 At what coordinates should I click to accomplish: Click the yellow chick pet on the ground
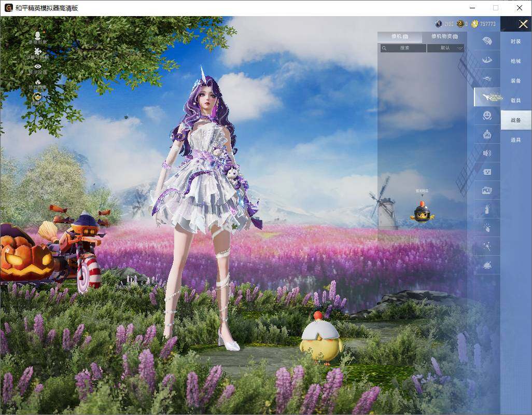(321, 338)
